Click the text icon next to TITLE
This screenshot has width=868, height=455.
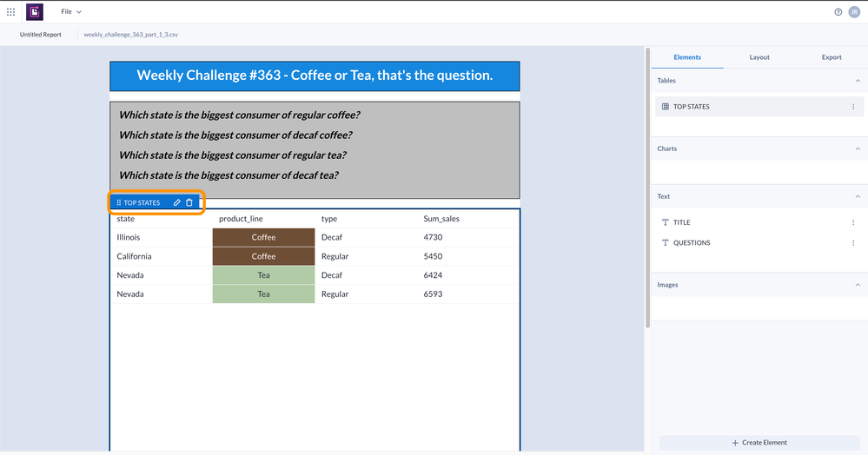point(666,222)
